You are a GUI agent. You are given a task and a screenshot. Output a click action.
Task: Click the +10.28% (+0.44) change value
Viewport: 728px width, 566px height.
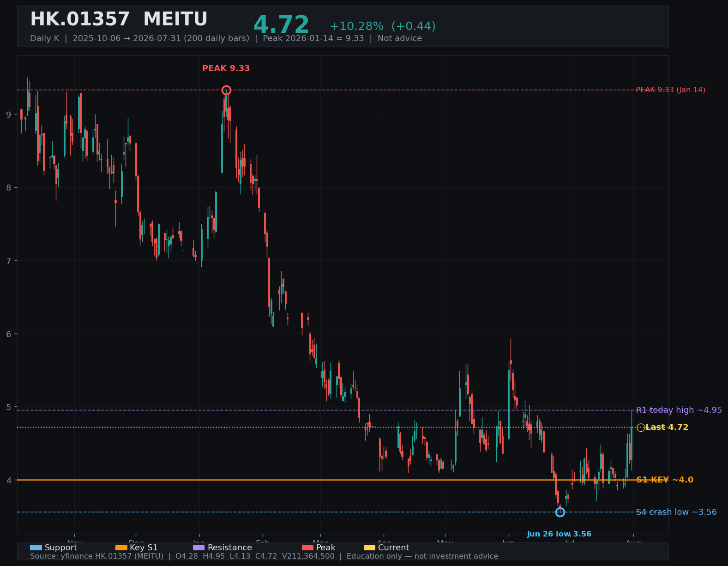point(383,26)
